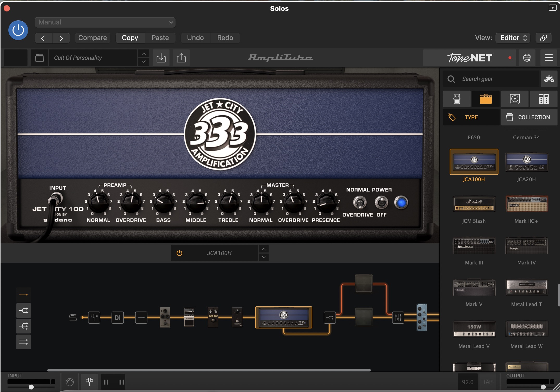Click the export share preset icon

[x=181, y=58]
